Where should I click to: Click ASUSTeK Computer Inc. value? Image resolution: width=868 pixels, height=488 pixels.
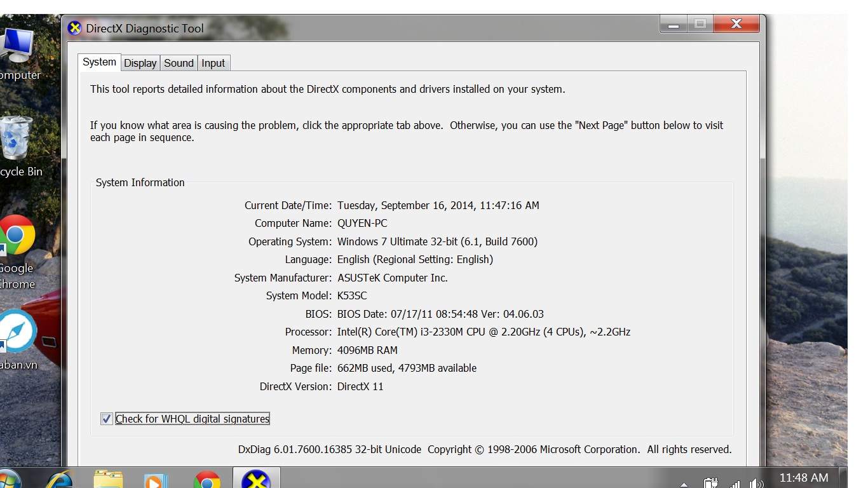click(x=393, y=278)
